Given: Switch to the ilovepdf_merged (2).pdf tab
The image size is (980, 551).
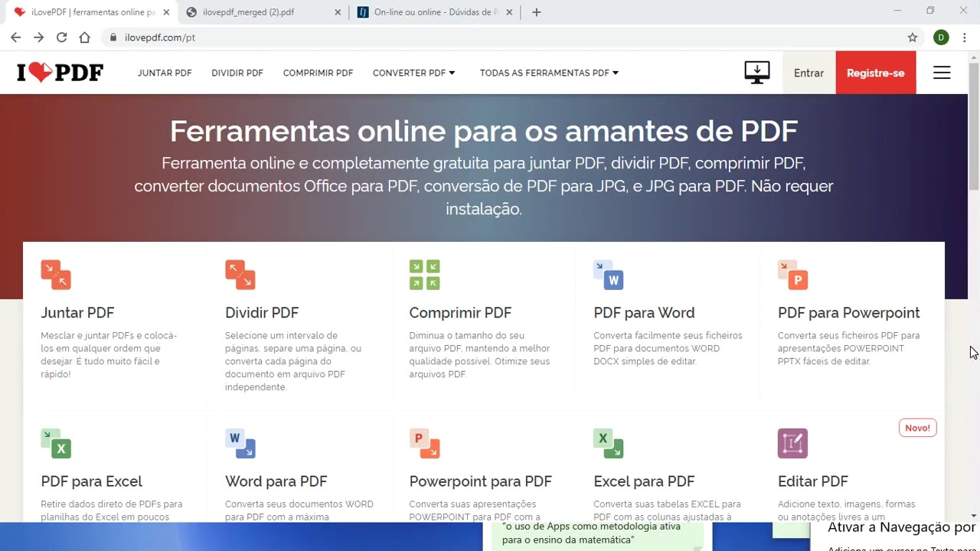Looking at the screenshot, I should [x=263, y=12].
